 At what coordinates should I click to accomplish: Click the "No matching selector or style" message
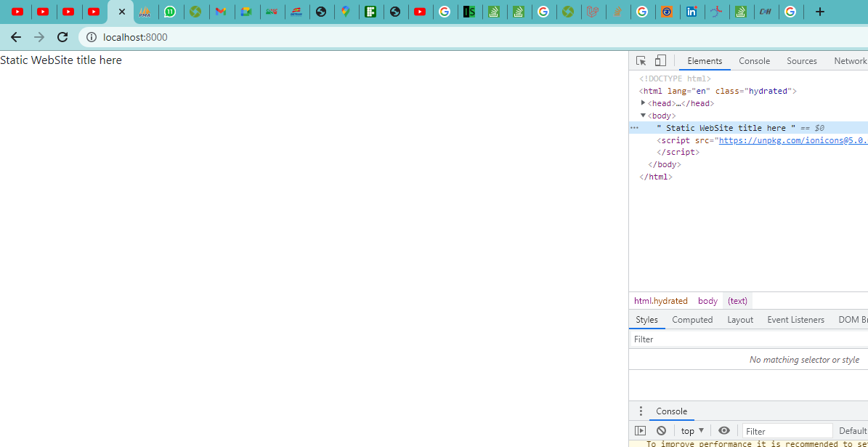[804, 360]
